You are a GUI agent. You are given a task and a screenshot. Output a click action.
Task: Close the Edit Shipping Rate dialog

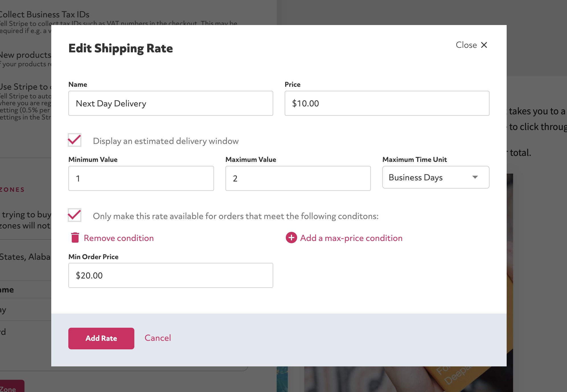[471, 45]
